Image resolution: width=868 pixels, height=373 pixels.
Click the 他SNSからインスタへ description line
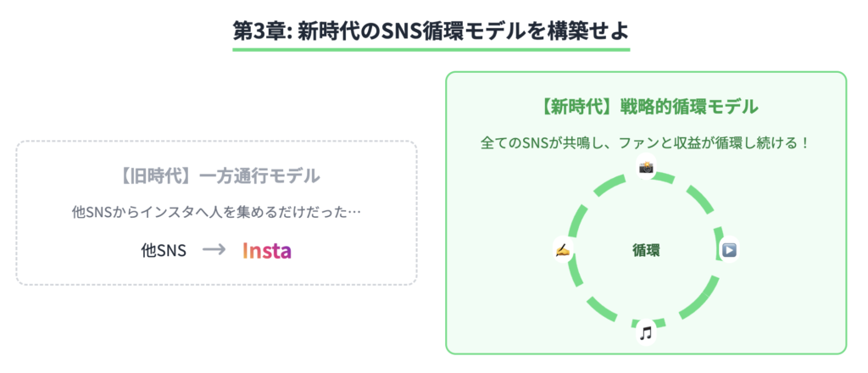coord(216,212)
